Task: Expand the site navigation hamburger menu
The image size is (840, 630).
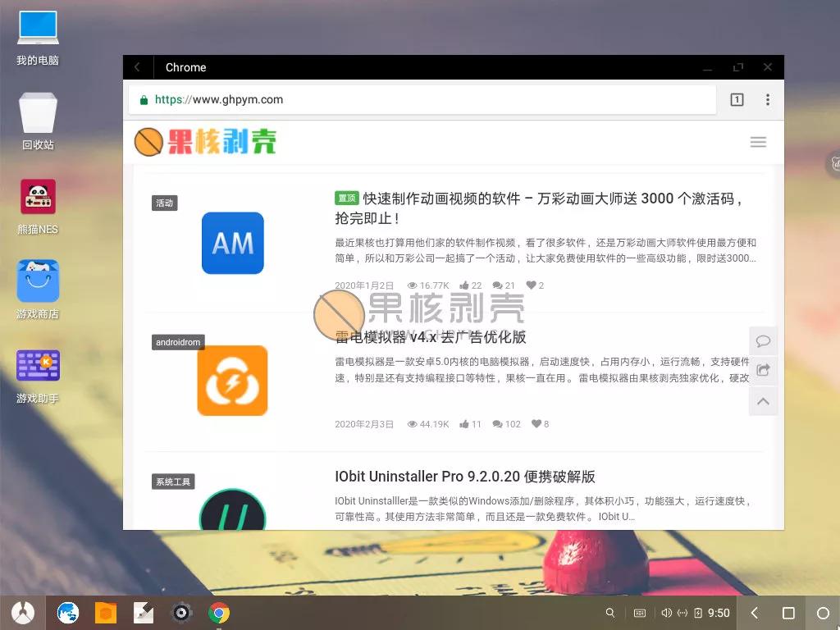Action: [x=758, y=141]
